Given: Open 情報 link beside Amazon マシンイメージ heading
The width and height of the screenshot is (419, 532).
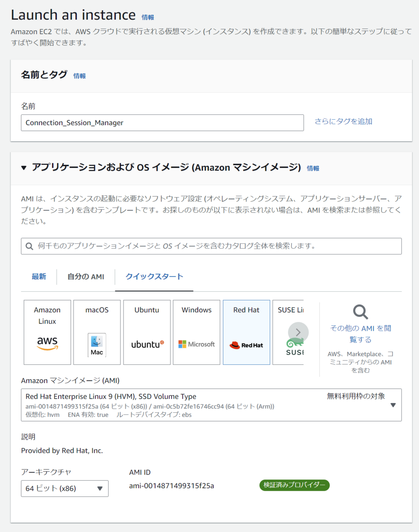Looking at the screenshot, I should click(313, 168).
